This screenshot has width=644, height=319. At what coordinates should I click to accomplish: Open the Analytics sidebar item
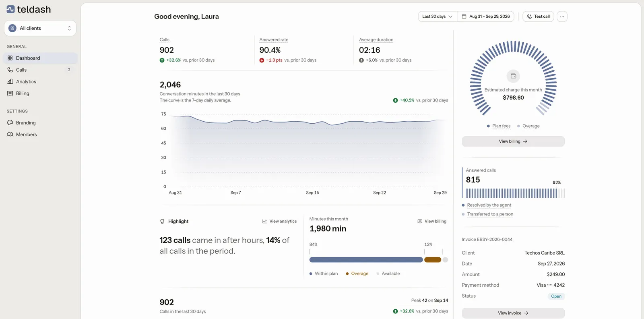coord(40,81)
